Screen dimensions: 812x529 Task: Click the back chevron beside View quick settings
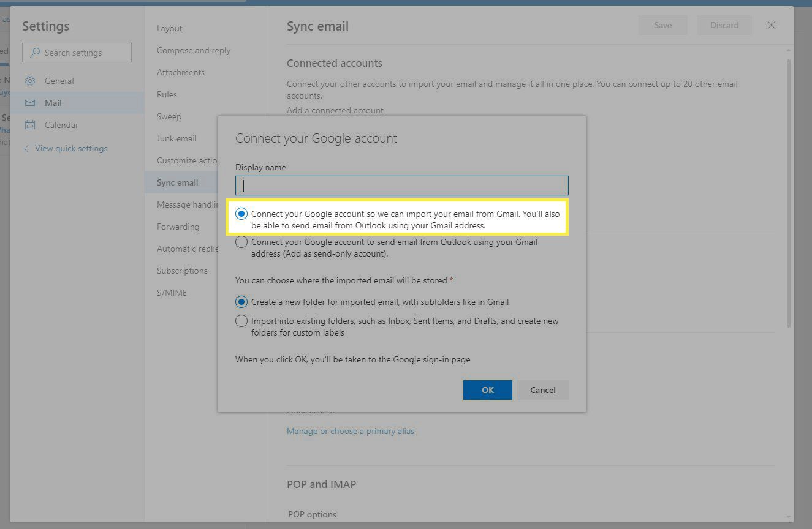(x=26, y=149)
